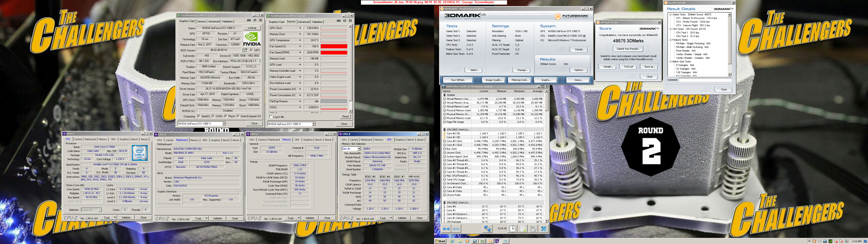Open Windows Media Player taskbar icon
The height and width of the screenshot is (244, 868).
tap(467, 241)
